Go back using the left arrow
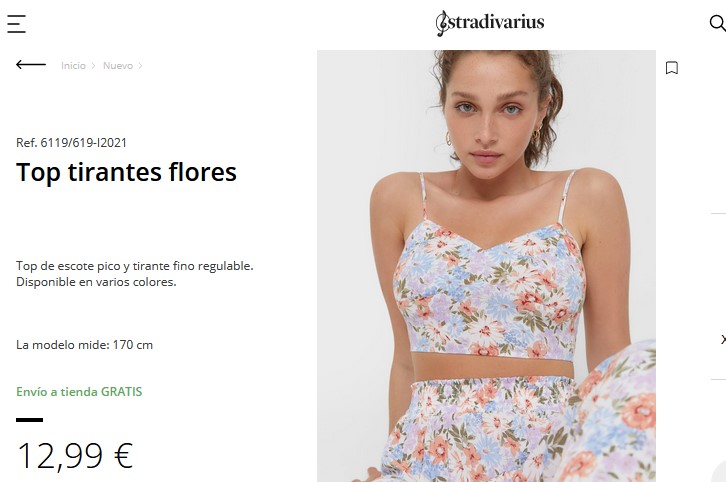 31,65
